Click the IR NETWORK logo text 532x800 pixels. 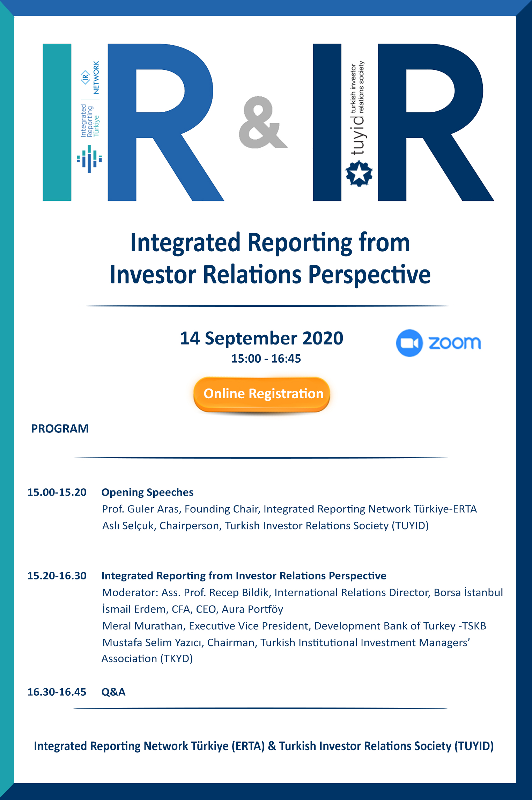pyautogui.click(x=90, y=77)
